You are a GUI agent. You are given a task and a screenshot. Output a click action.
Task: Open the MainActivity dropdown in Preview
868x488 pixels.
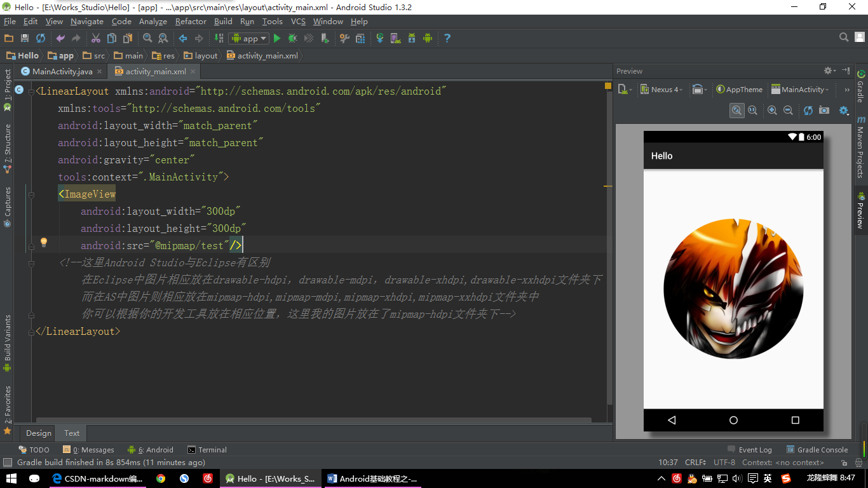coord(800,90)
